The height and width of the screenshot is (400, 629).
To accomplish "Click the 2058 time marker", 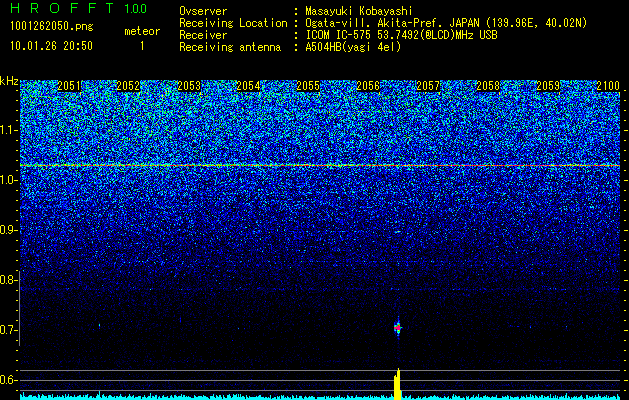I will pyautogui.click(x=488, y=86).
